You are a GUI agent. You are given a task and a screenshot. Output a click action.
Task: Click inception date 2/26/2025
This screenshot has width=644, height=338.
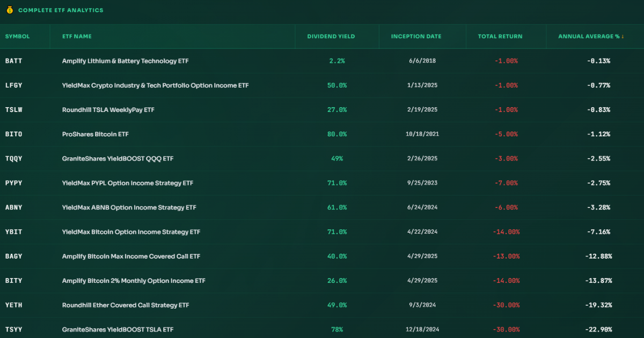click(422, 159)
